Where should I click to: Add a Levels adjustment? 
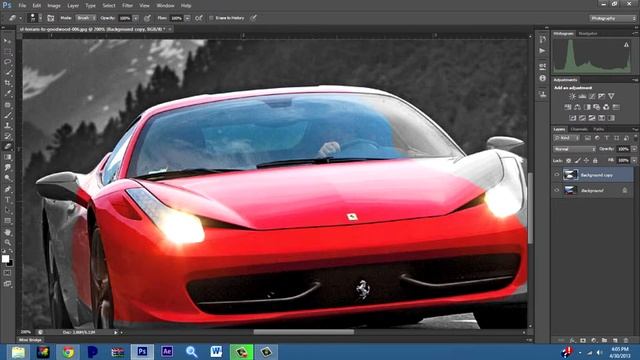click(582, 96)
